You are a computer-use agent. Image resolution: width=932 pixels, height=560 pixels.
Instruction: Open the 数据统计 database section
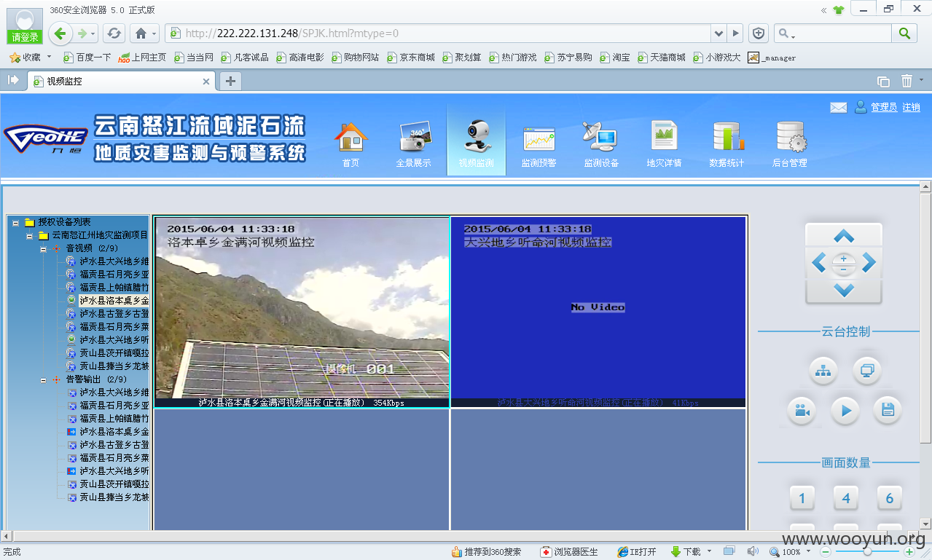[727, 144]
